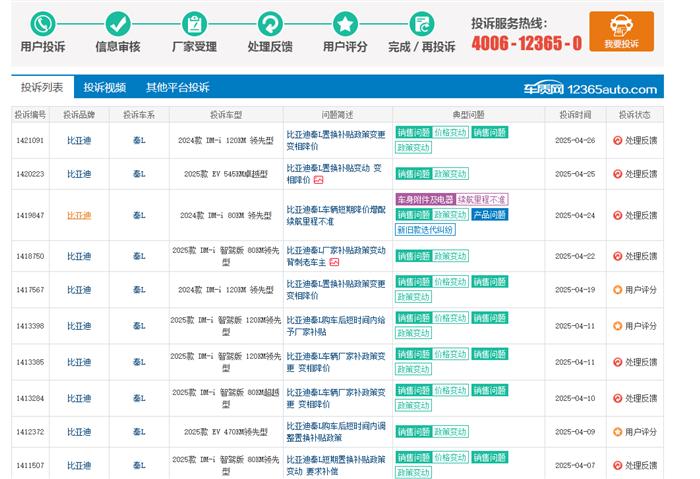Click the 用户评分 star icon

[345, 24]
